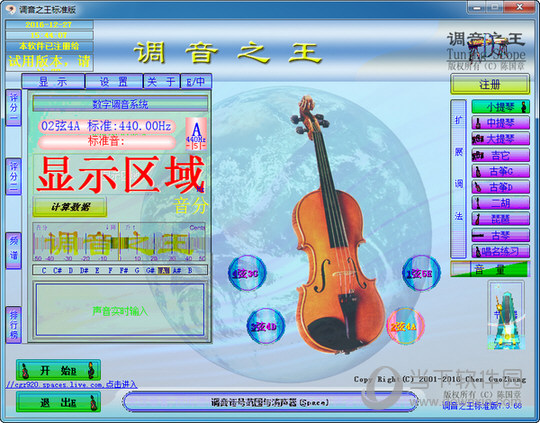The width and height of the screenshot is (540, 423).
Task: Open the 设置 menu
Action: click(114, 82)
